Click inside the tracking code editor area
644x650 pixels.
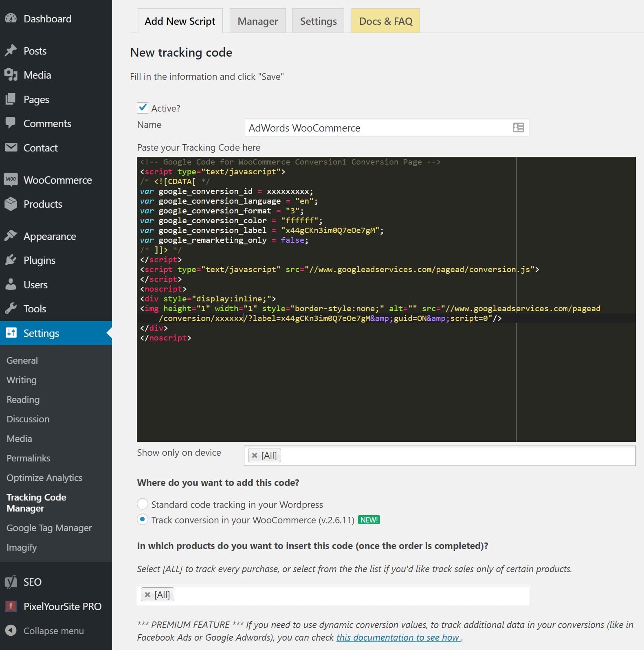(x=326, y=387)
